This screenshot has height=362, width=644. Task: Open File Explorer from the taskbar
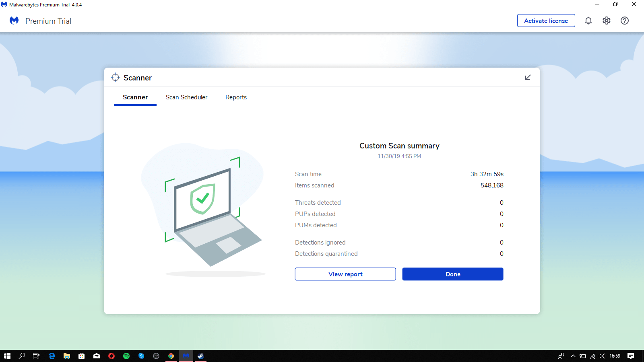67,356
